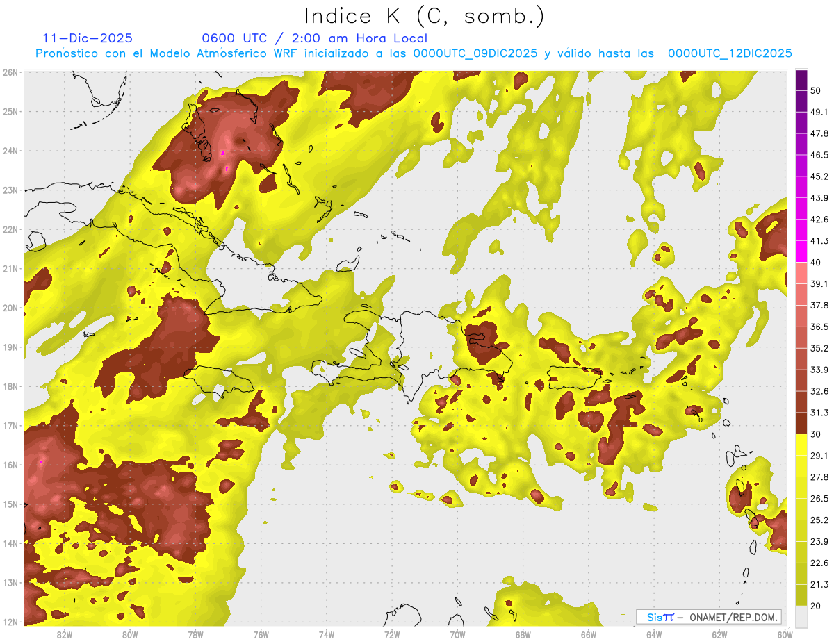Image resolution: width=834 pixels, height=644 pixels.
Task: Click the longitude label '76W'
Action: pos(261,635)
